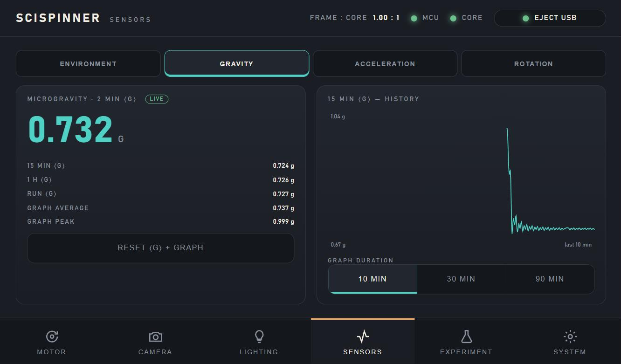Screen dimensions: 621x364
Task: Select the Gravity tab
Action: pos(237,63)
